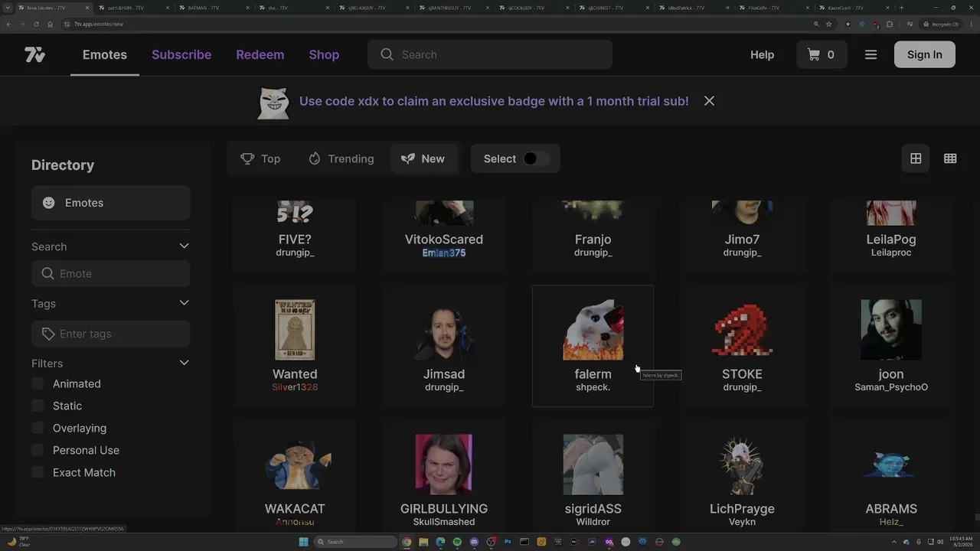The width and height of the screenshot is (980, 551).
Task: Enable the Exact Match filter
Action: coord(38,472)
